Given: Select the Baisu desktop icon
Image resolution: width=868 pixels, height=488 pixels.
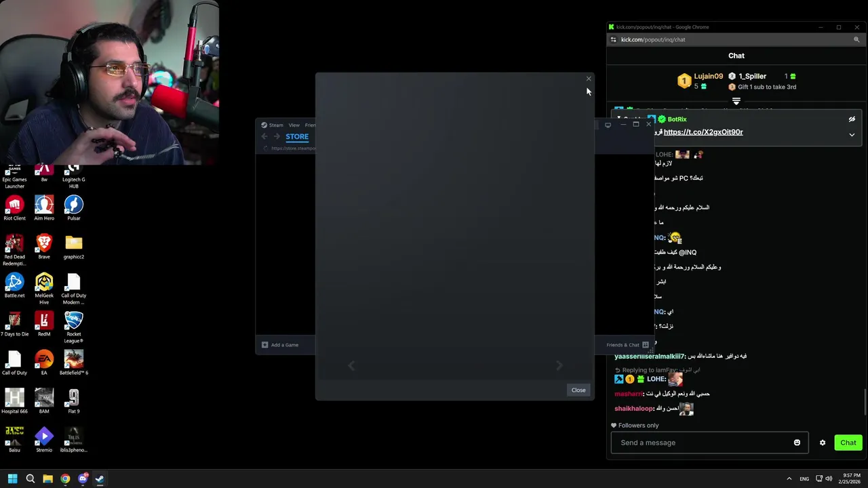Looking at the screenshot, I should coord(14,441).
